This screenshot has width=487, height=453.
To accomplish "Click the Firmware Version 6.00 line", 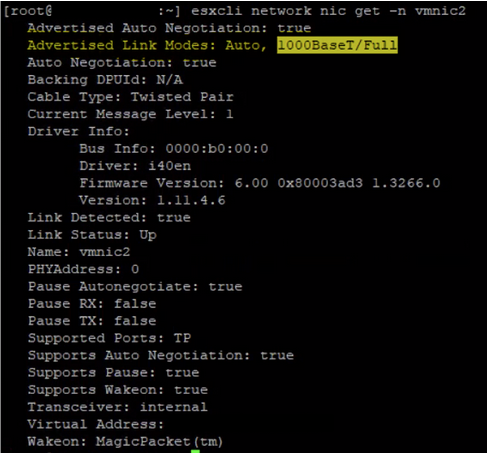I will [260, 183].
